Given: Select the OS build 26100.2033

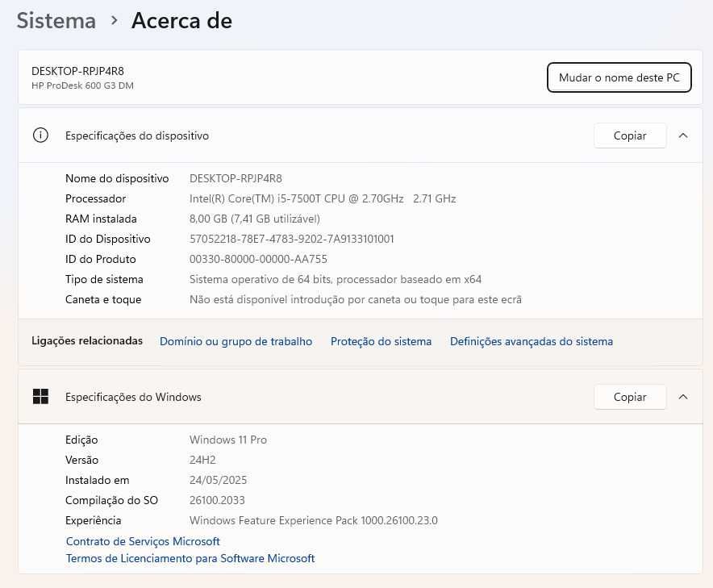Looking at the screenshot, I should [x=217, y=500].
